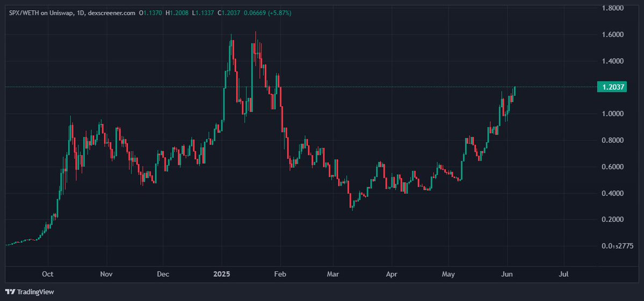Click the 1.8000 price axis label
This screenshot has height=301, width=644.
tap(612, 8)
